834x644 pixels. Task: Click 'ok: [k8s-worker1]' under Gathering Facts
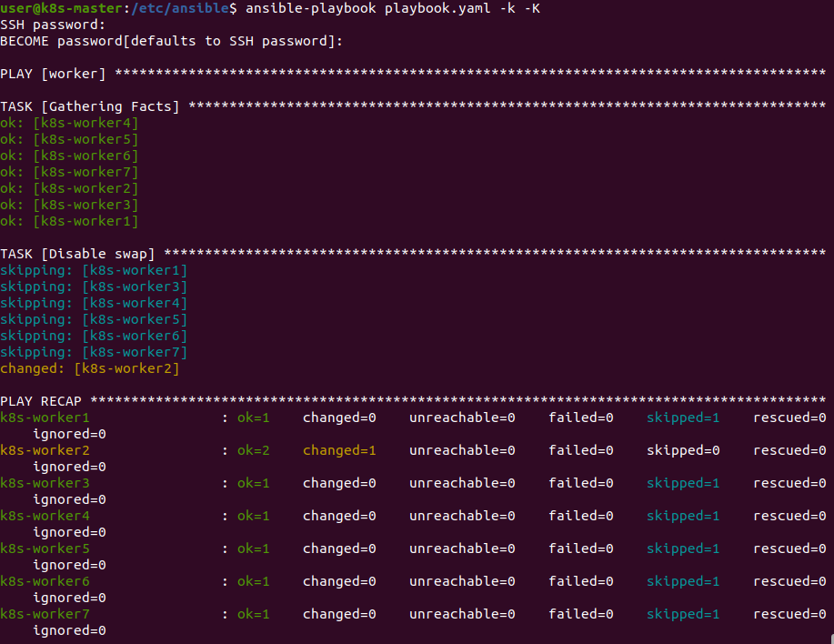[69, 221]
